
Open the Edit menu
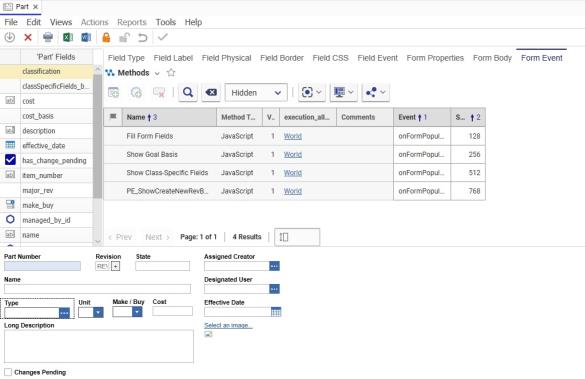34,22
